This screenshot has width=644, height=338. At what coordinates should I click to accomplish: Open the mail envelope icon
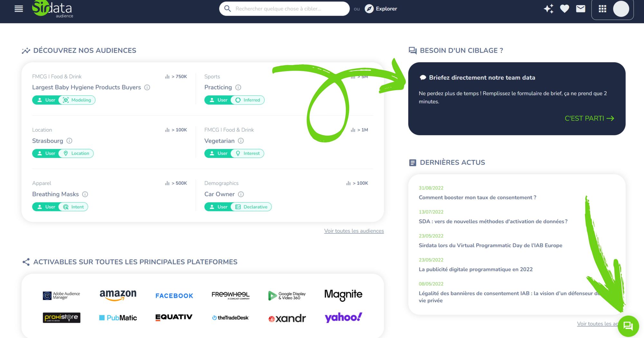tap(581, 9)
